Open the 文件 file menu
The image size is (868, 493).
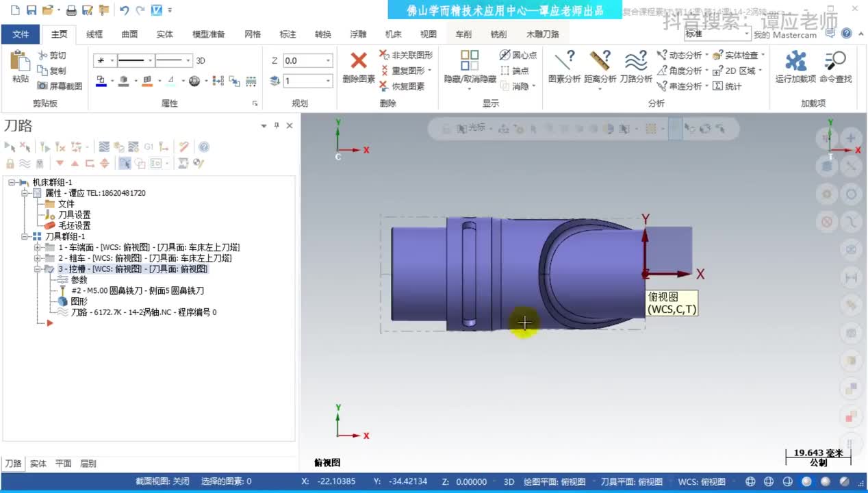pos(21,34)
